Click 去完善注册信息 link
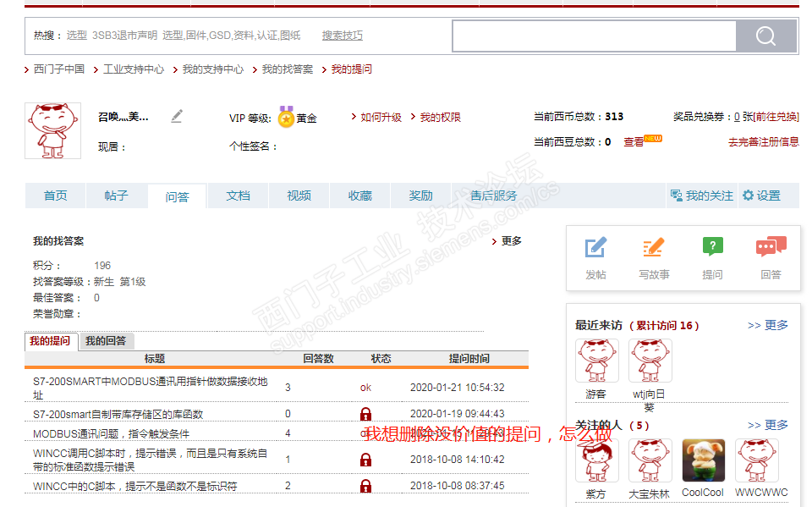 pyautogui.click(x=763, y=141)
